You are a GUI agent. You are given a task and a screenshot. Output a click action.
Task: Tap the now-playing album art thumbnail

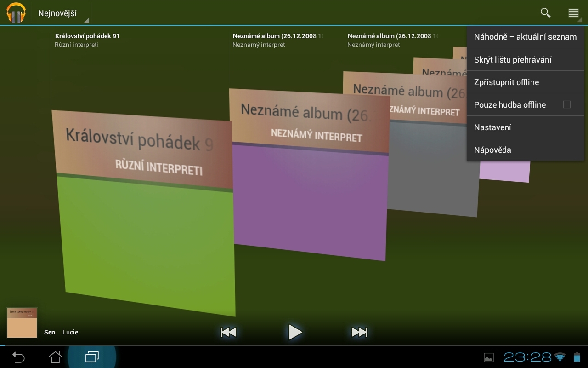coord(22,323)
